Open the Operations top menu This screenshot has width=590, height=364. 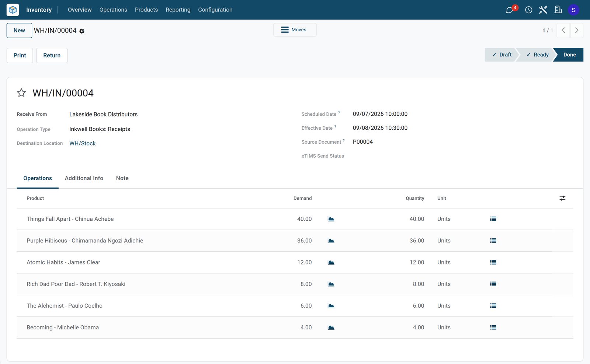click(113, 10)
